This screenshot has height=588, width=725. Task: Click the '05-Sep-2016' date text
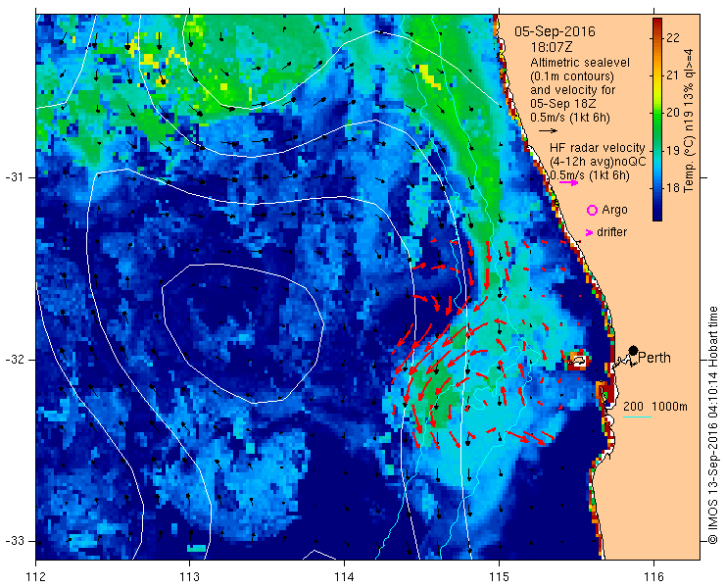pyautogui.click(x=555, y=31)
